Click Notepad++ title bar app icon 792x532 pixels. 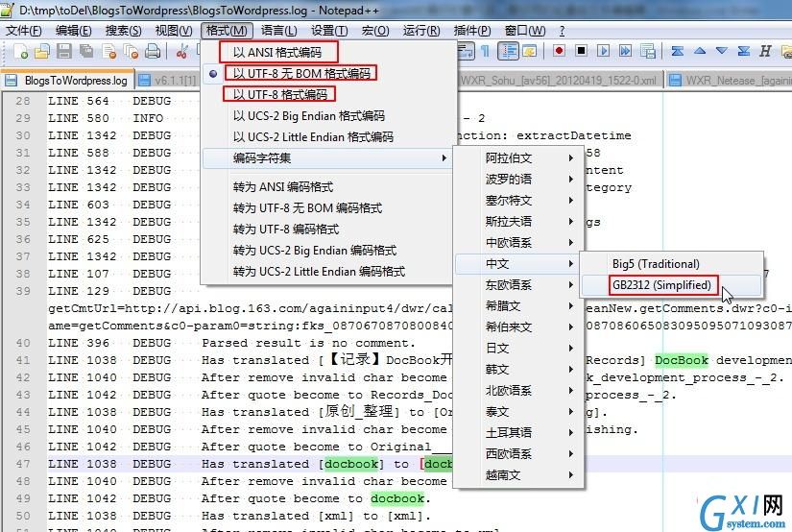coord(8,9)
